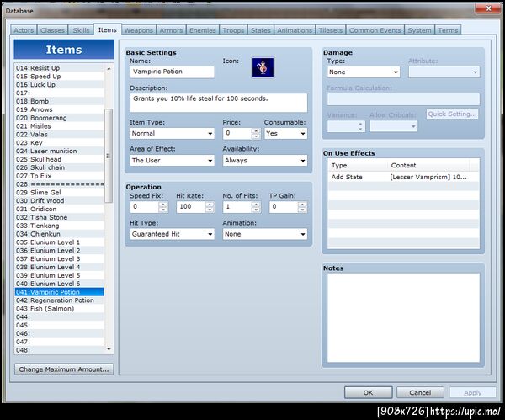This screenshot has height=420, width=505.
Task: Select item 035:Elunium Level 1
Action: (x=60, y=242)
